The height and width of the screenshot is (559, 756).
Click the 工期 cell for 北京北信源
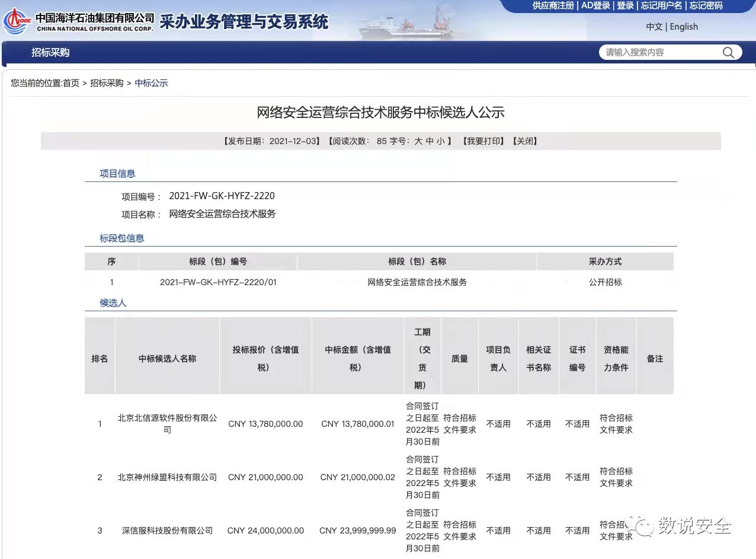[x=422, y=424]
